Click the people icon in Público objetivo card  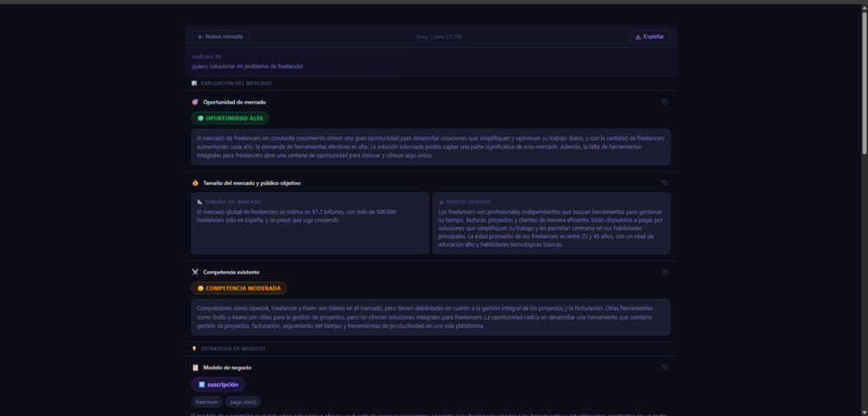click(441, 203)
